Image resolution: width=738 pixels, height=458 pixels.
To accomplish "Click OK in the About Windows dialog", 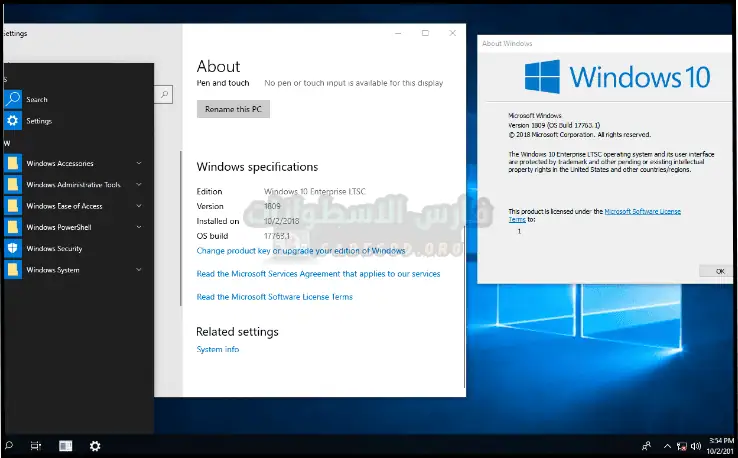I will click(x=716, y=271).
